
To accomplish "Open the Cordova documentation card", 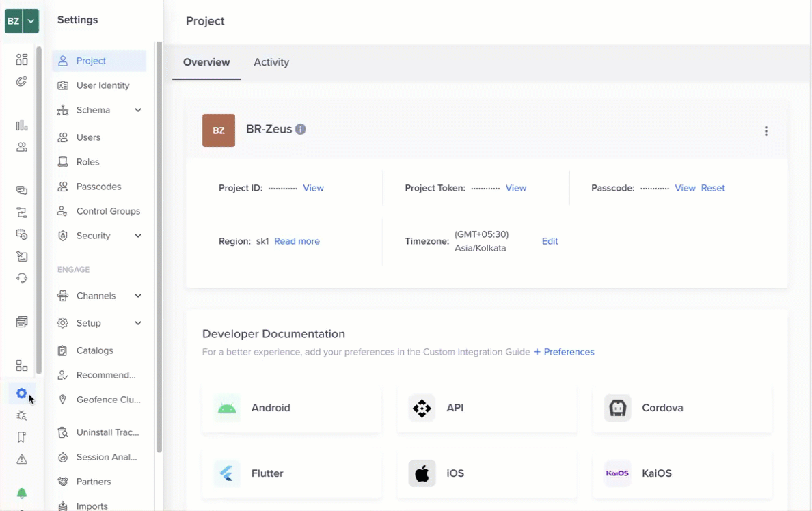I will 683,408.
